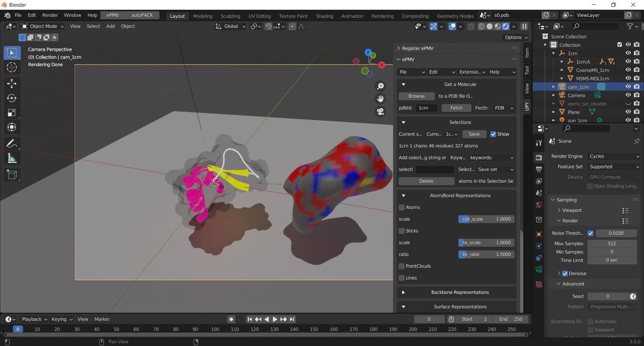Open the Global transform orientation dropdown
644x346 pixels.
point(231,26)
